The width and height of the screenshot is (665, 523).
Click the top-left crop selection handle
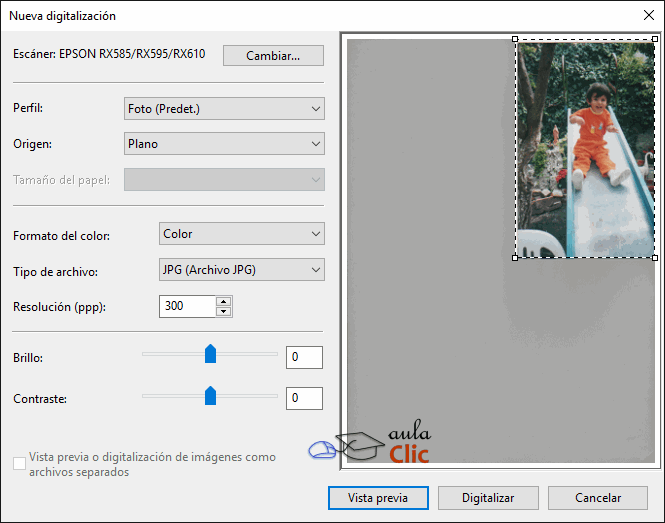[515, 40]
